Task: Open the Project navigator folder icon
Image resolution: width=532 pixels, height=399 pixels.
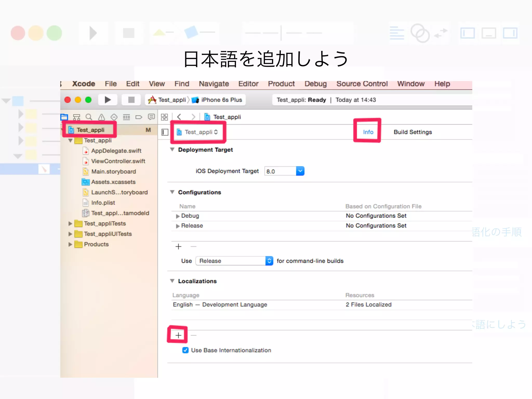Action: click(x=64, y=117)
